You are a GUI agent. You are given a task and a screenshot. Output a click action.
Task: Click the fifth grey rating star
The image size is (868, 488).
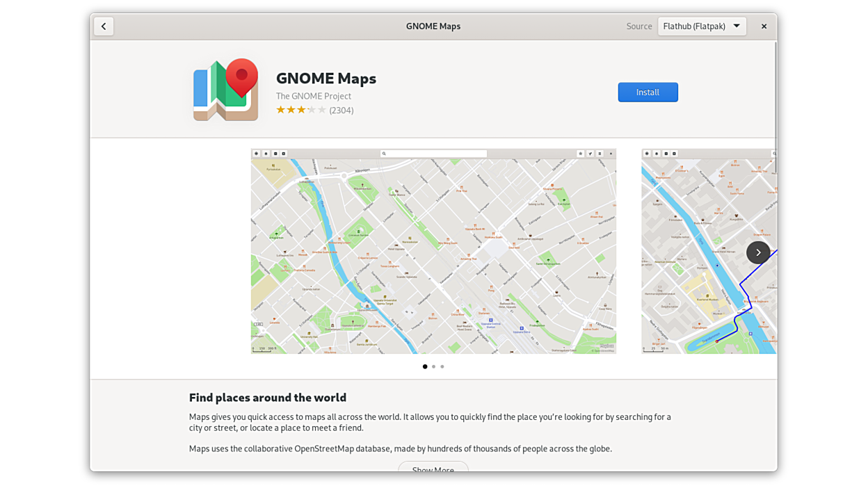click(322, 110)
